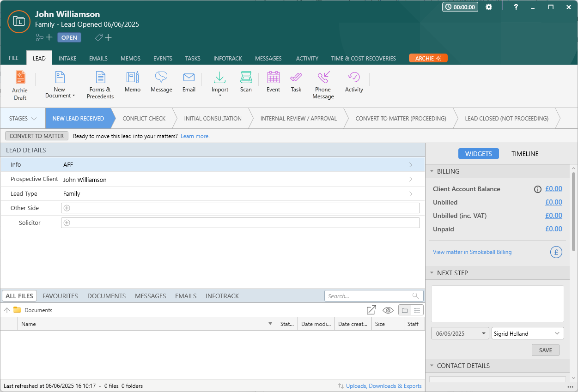Click the CONVERT TO MATTER button
The width and height of the screenshot is (578, 392).
click(37, 136)
